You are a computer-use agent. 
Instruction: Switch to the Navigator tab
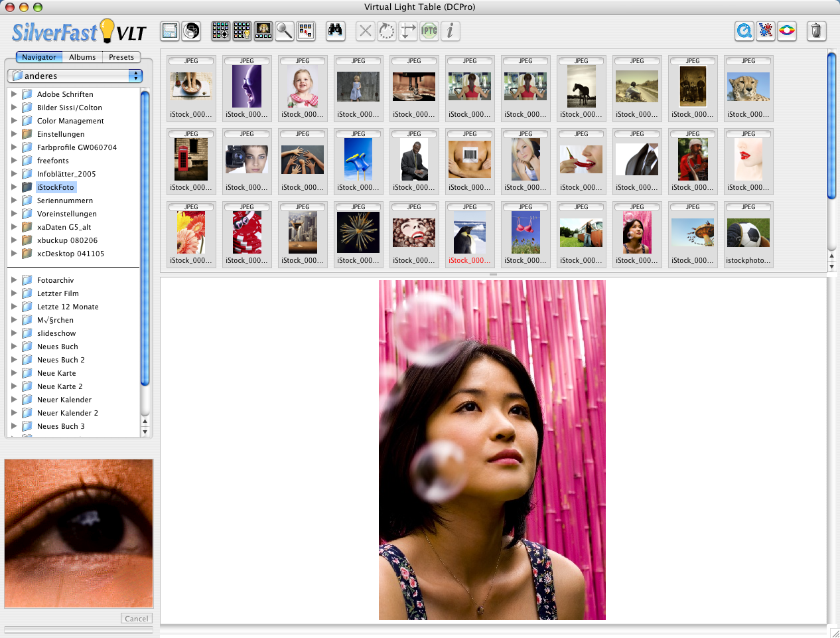pos(39,57)
